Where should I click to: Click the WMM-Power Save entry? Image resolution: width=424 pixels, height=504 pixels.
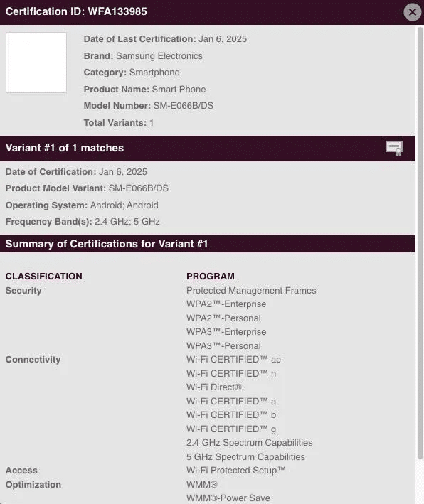click(x=228, y=498)
